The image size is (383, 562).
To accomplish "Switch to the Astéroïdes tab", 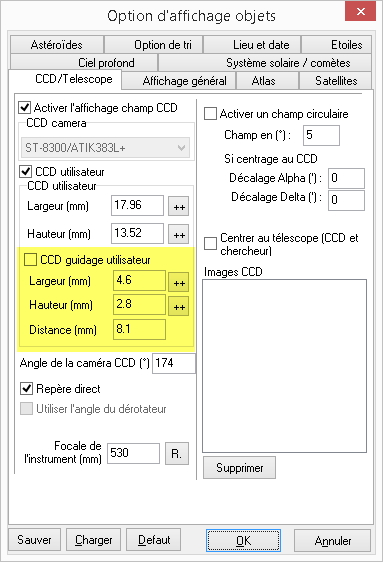I will click(x=57, y=45).
